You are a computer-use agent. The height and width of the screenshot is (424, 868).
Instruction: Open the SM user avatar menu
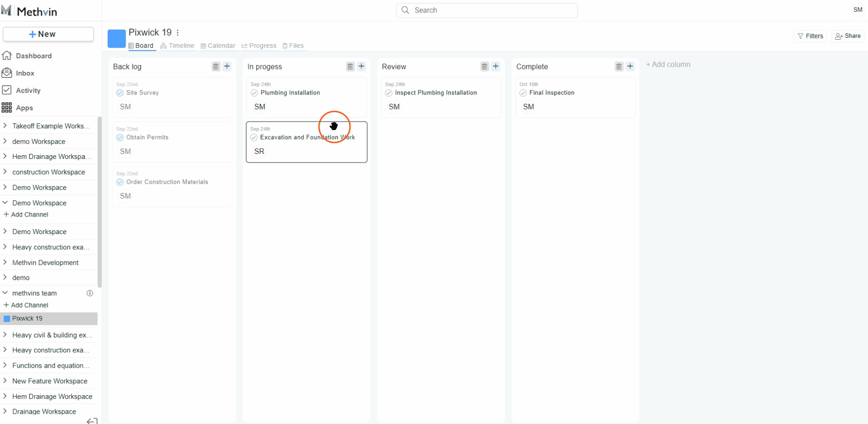[858, 10]
